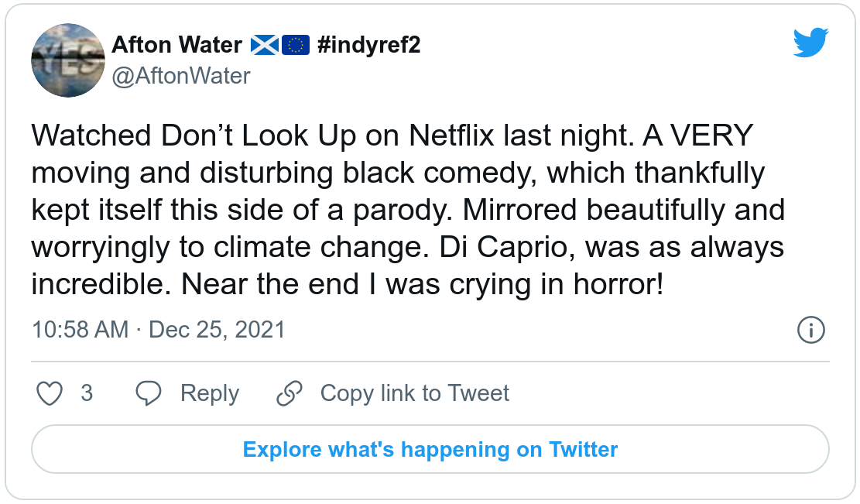Click the like count number 3
This screenshot has height=504, width=860.
[x=87, y=393]
